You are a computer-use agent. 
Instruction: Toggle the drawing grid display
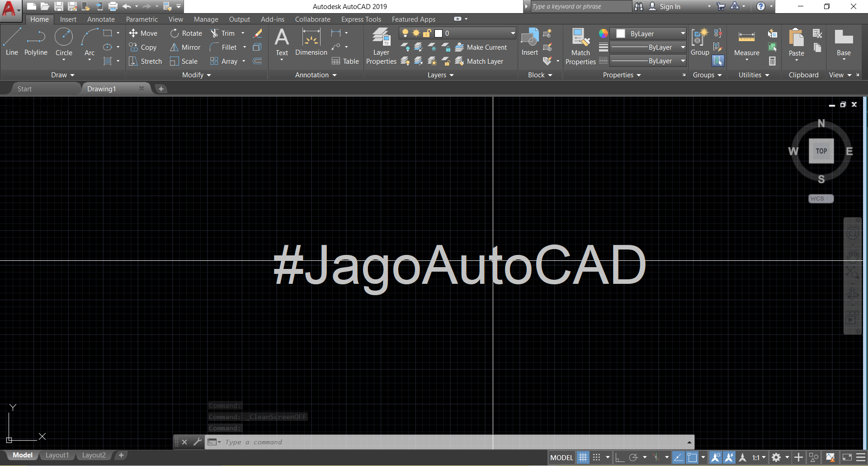pos(583,457)
